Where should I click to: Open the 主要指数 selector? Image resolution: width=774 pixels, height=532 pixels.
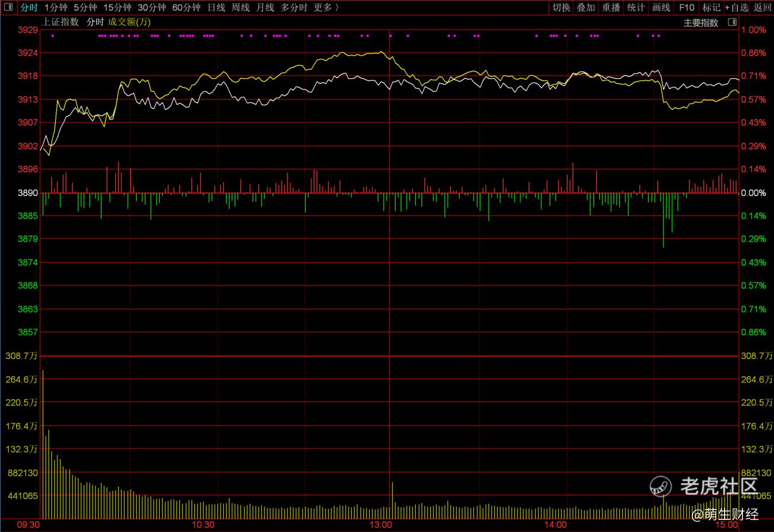[x=701, y=23]
